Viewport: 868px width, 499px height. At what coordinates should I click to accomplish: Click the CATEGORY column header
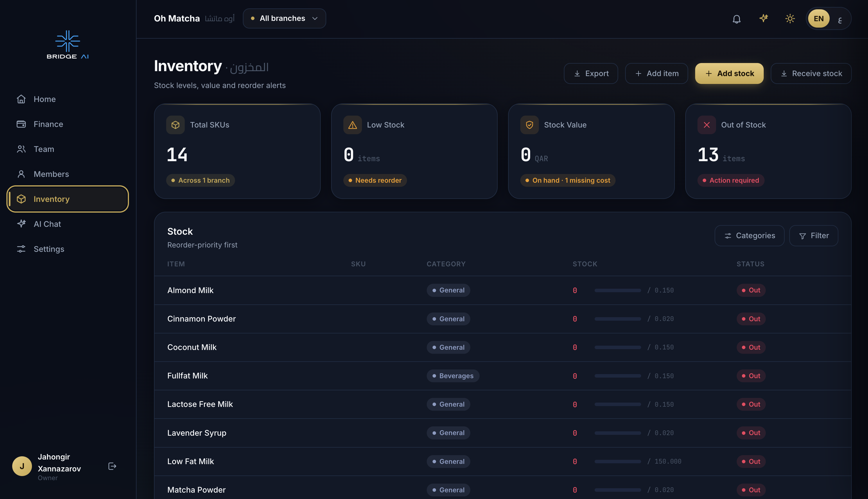click(446, 264)
